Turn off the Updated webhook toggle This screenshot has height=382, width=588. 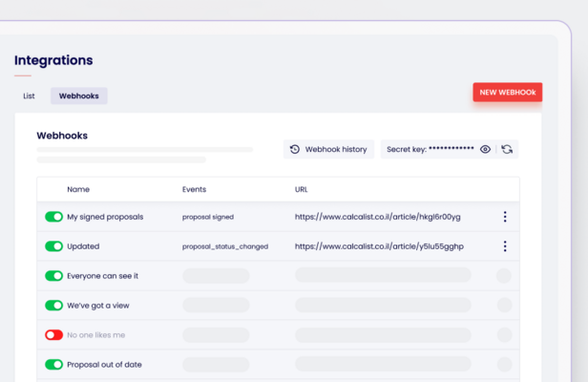(53, 246)
